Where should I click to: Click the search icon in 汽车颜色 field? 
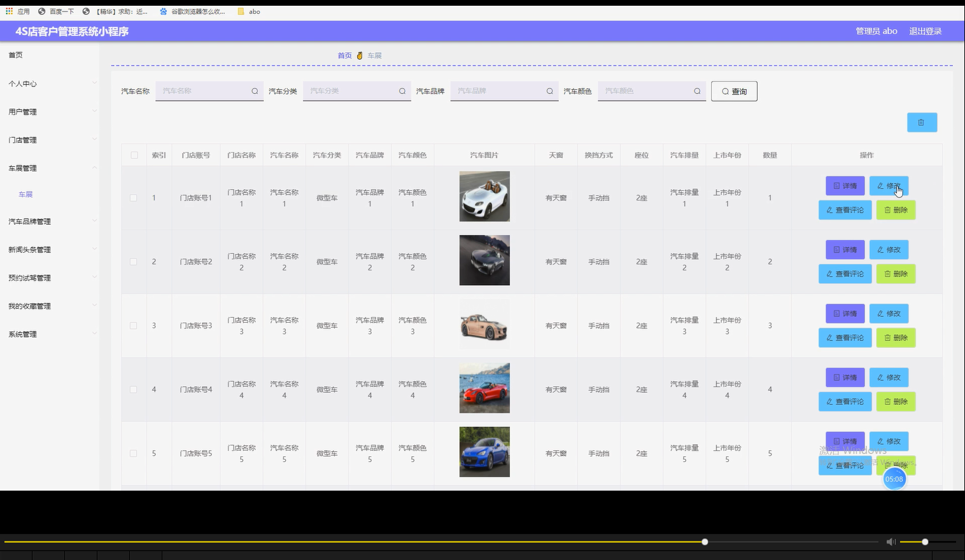tap(697, 91)
